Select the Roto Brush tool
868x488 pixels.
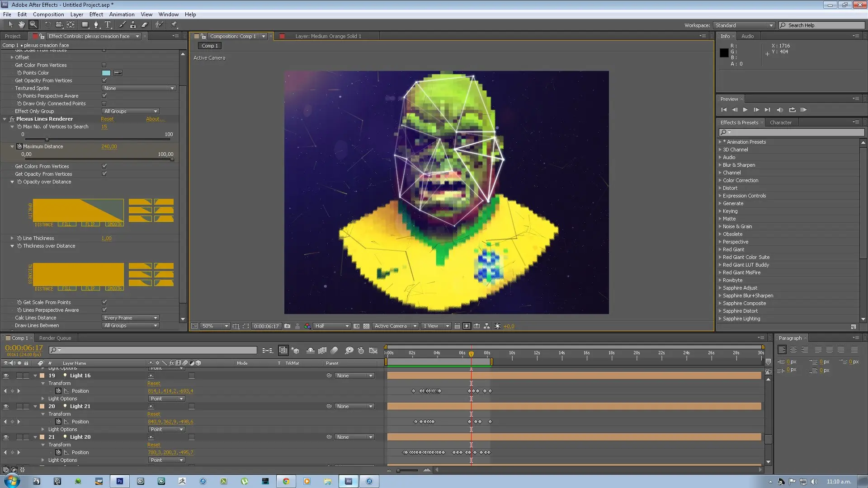tap(159, 25)
